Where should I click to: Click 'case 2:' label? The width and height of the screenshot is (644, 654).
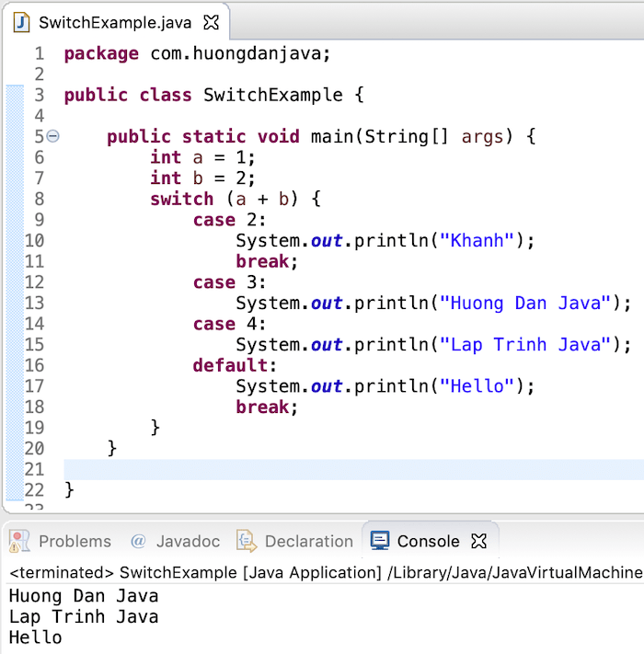[x=229, y=220]
